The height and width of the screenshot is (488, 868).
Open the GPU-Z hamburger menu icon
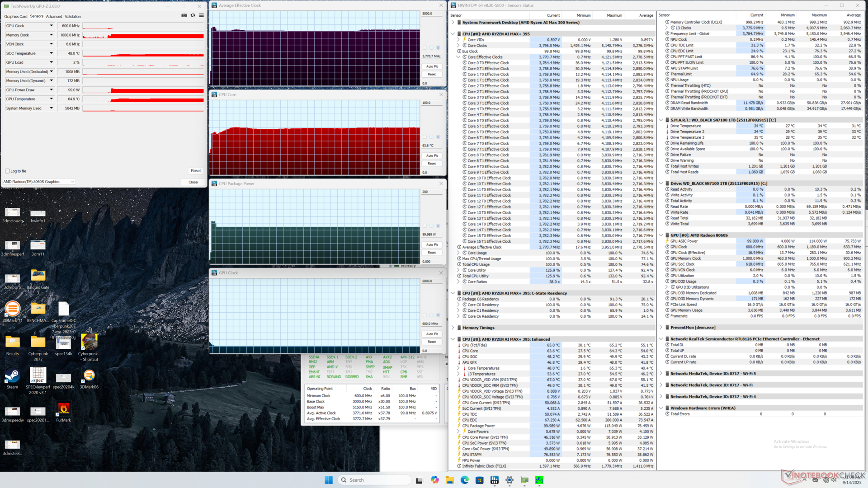(201, 15)
